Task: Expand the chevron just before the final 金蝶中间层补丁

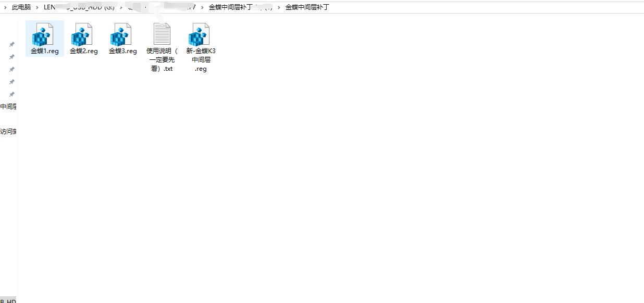Action: click(279, 7)
